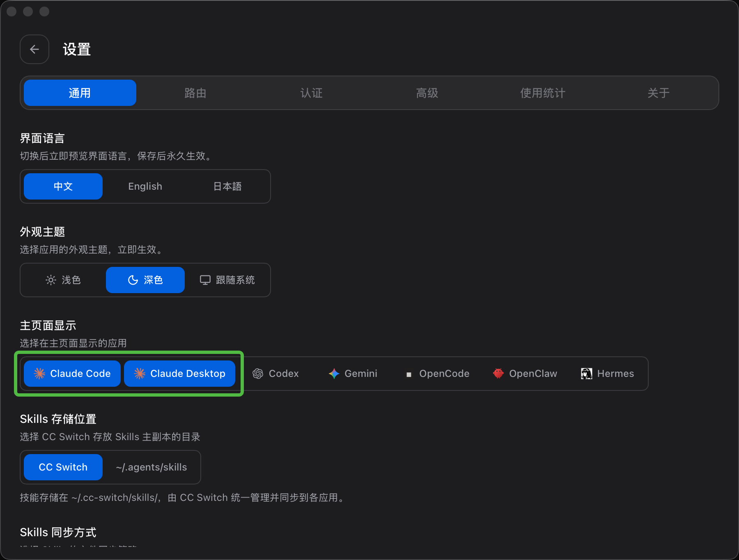
Task: Click the Claude Desktop starburst icon
Action: pyautogui.click(x=140, y=373)
